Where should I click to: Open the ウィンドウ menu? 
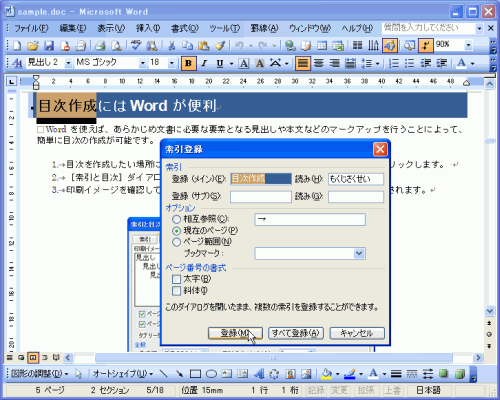[310, 29]
